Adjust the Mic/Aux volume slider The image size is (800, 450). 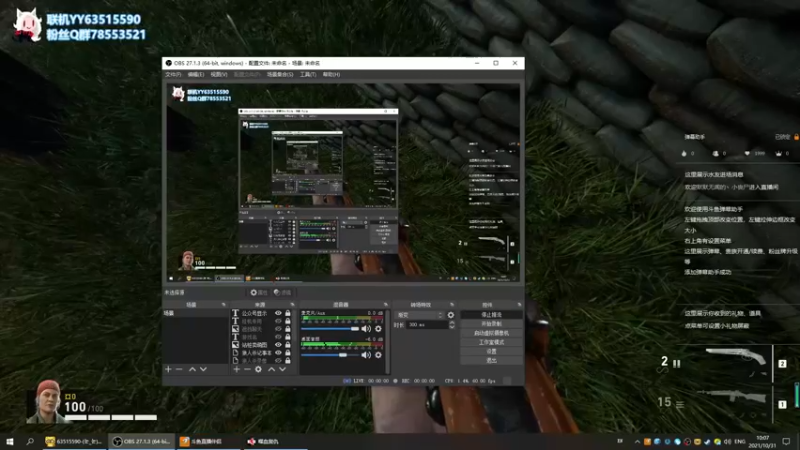(330, 329)
